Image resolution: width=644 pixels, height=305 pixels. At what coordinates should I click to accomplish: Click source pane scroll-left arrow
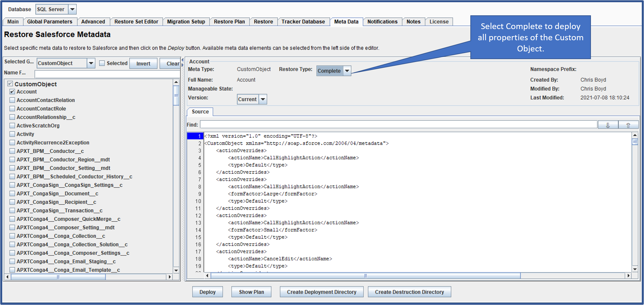207,276
